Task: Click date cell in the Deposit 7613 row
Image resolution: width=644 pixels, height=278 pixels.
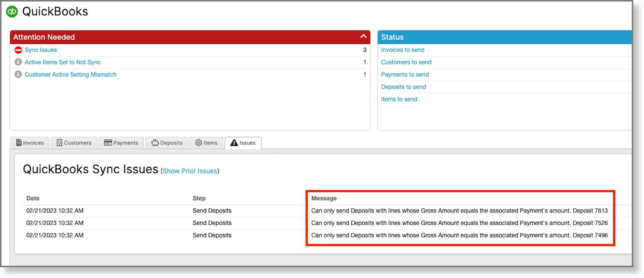Action: point(55,211)
